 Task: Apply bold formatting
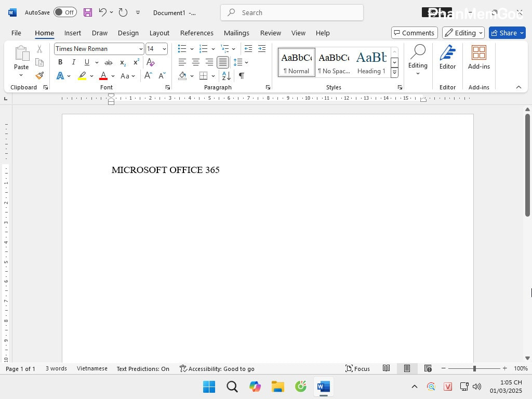click(x=60, y=62)
